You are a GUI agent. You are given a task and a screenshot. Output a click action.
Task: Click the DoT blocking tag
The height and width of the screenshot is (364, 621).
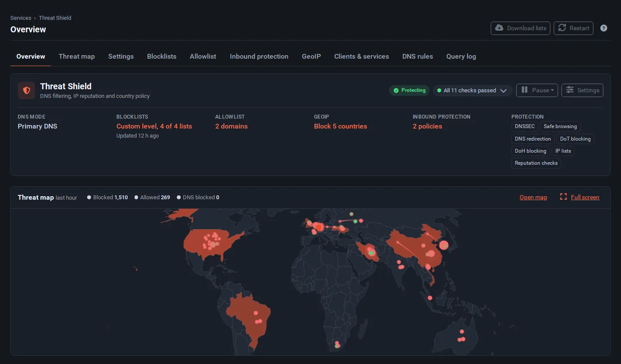pyautogui.click(x=575, y=139)
